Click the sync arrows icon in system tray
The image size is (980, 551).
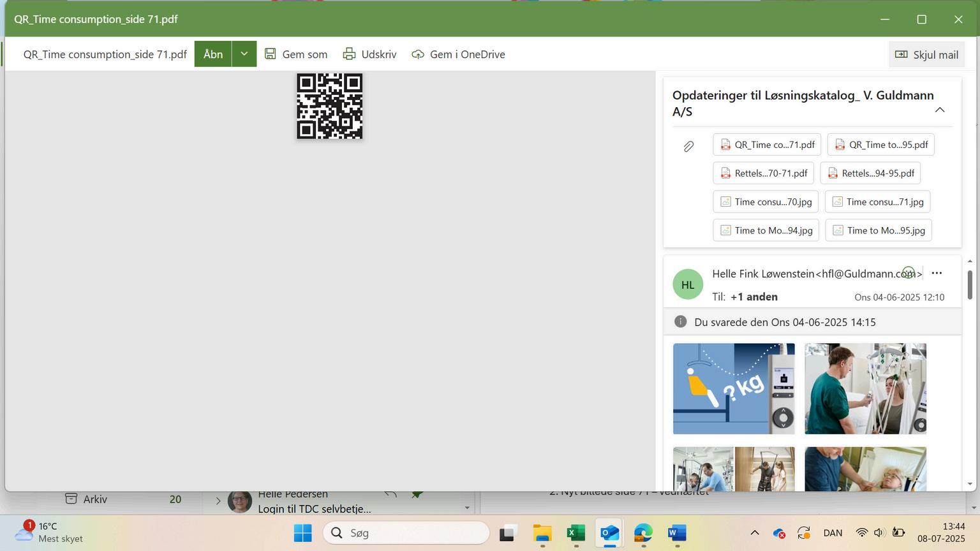(804, 533)
